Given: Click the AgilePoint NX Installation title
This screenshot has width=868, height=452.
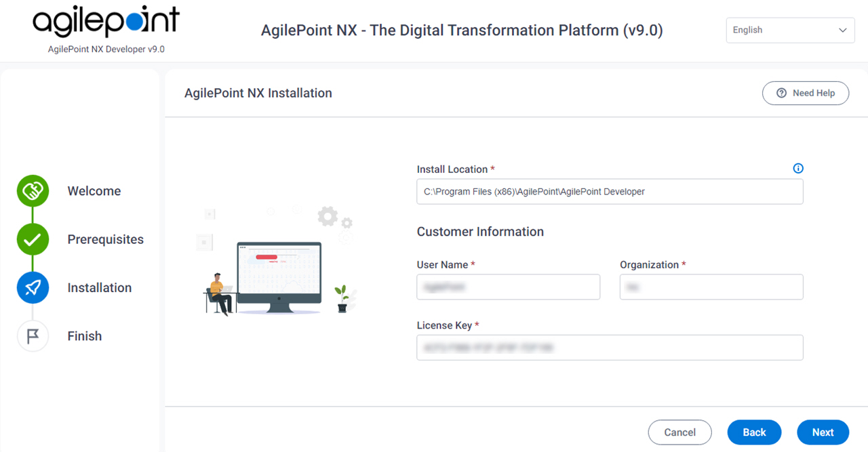Looking at the screenshot, I should [258, 94].
